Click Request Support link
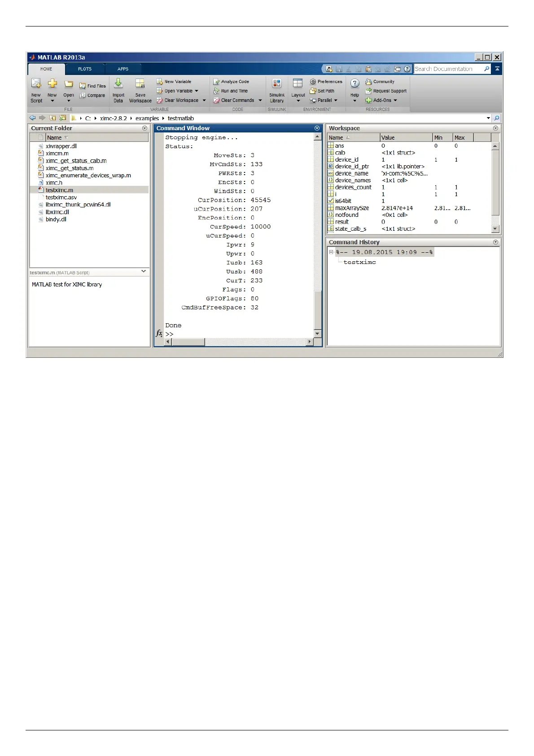 (x=390, y=91)
